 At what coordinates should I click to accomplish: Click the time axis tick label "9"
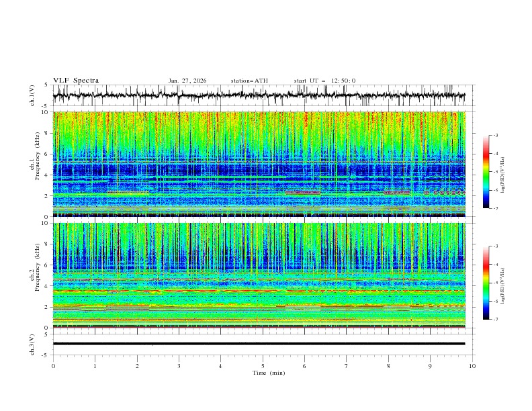(430, 366)
